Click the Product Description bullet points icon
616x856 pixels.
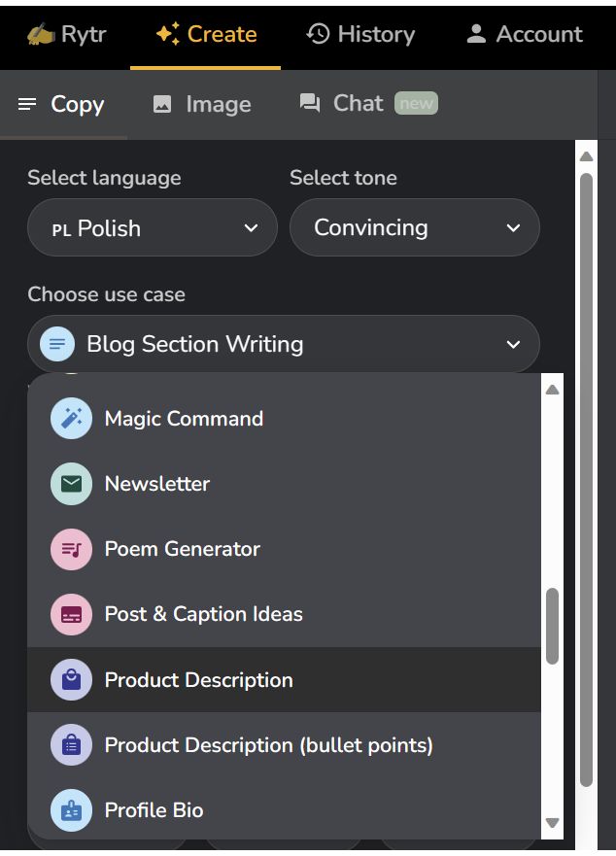click(71, 745)
